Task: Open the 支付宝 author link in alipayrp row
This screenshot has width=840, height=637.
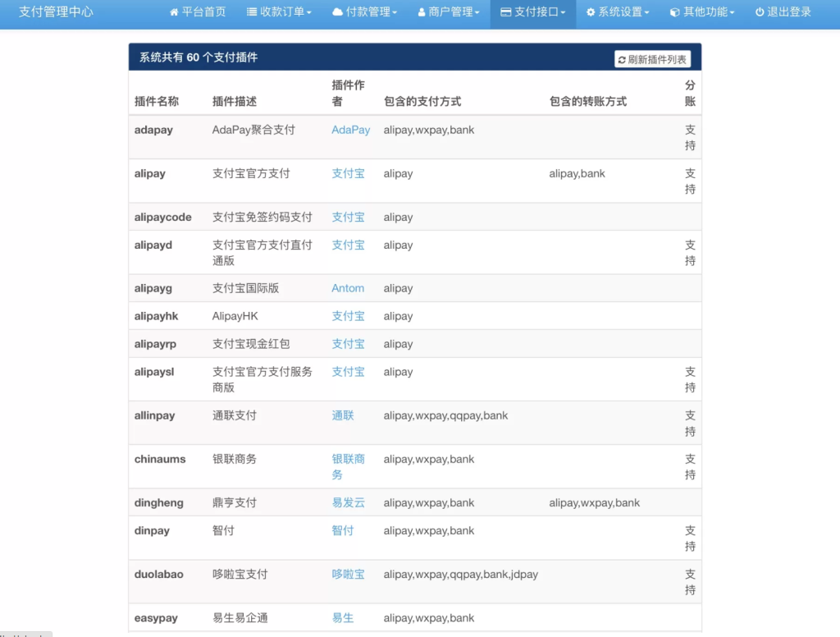Action: (x=348, y=344)
